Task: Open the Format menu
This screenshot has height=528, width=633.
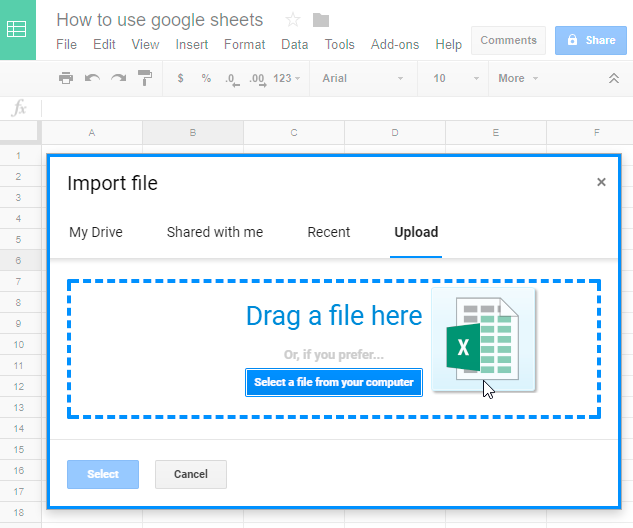Action: click(245, 44)
